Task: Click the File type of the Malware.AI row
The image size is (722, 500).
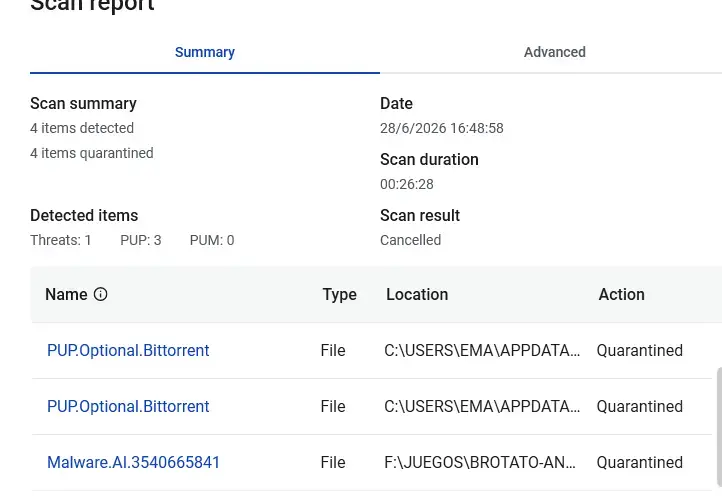Action: pos(333,462)
